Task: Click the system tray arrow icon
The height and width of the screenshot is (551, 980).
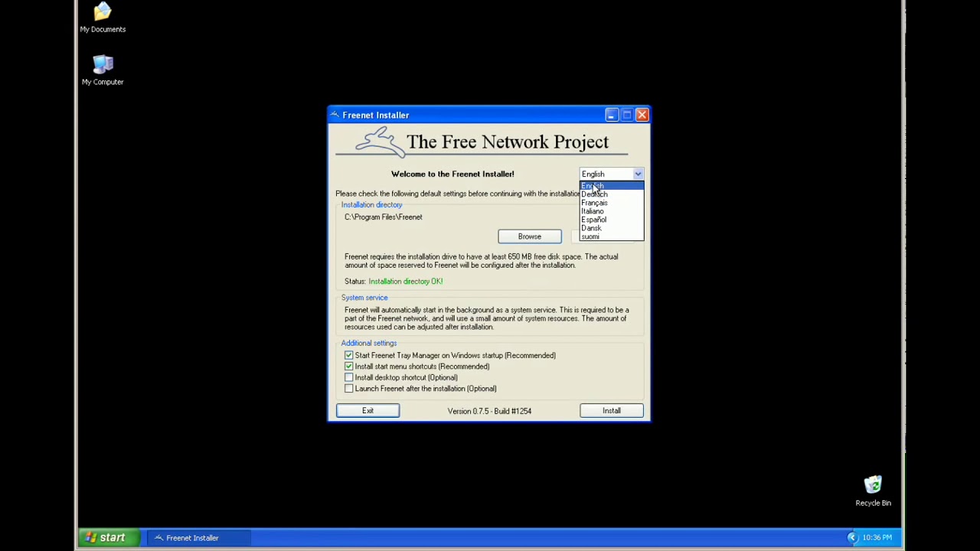Action: (852, 537)
